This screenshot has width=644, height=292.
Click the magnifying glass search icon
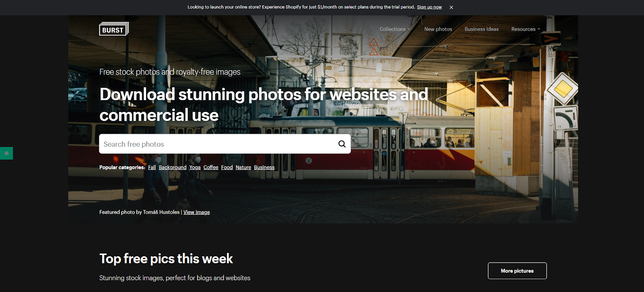pos(342,144)
